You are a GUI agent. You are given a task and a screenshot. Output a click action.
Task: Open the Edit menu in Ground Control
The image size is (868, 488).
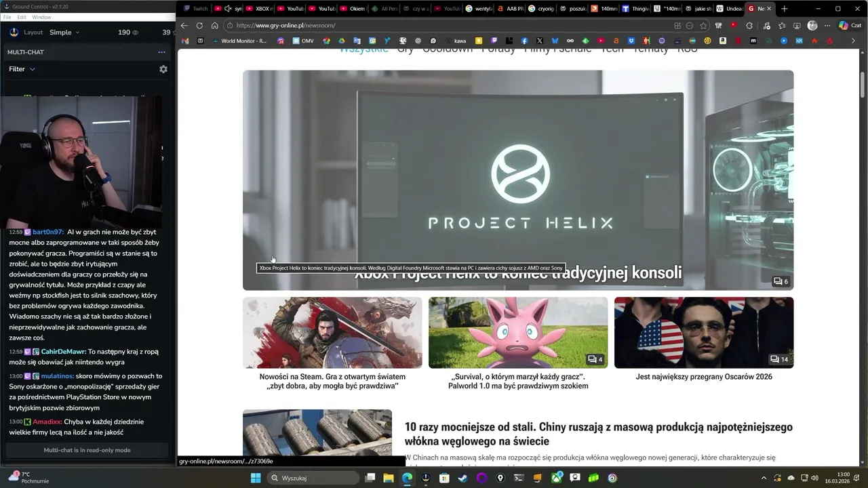(22, 17)
